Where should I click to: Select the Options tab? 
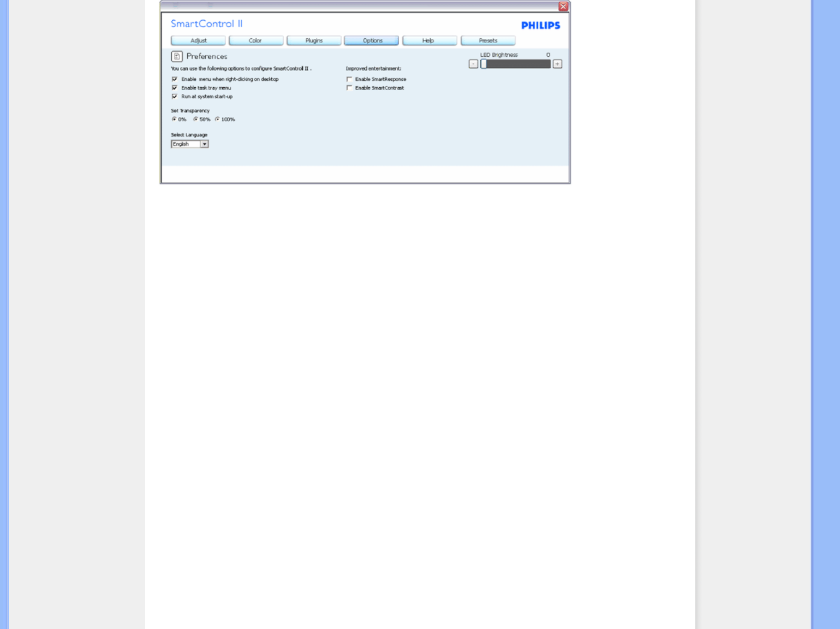click(x=372, y=40)
